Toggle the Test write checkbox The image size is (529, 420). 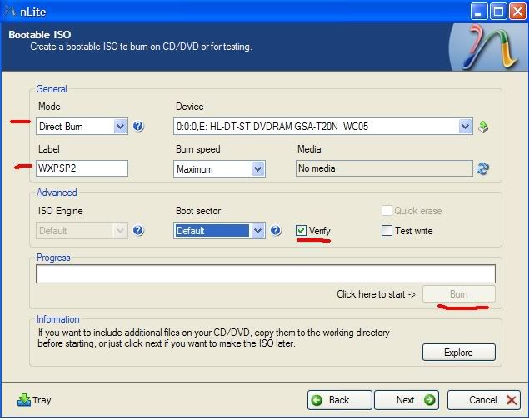[x=387, y=230]
